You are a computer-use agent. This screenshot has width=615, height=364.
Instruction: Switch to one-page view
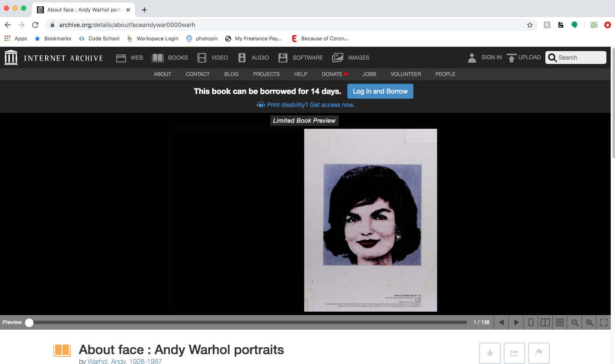531,322
